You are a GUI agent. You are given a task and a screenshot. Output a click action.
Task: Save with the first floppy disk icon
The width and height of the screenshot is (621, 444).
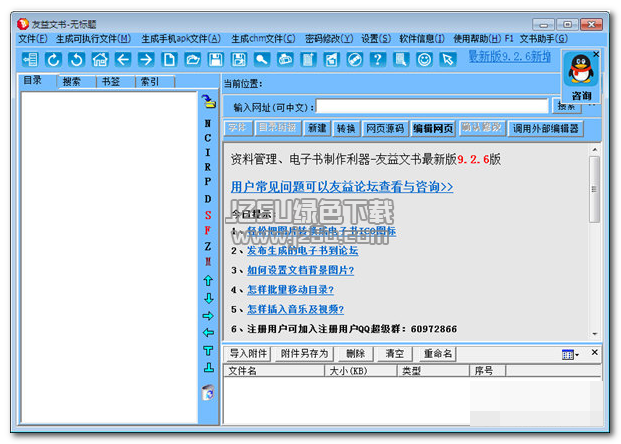point(216,60)
